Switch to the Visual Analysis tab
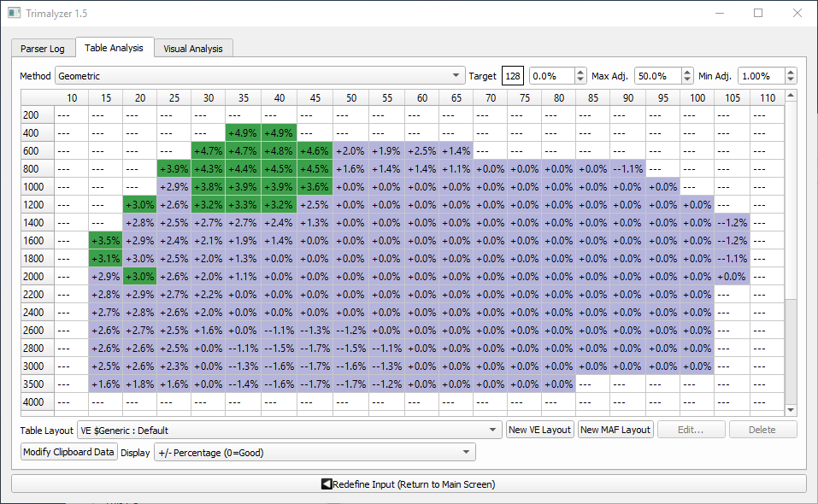The image size is (818, 504). (193, 49)
